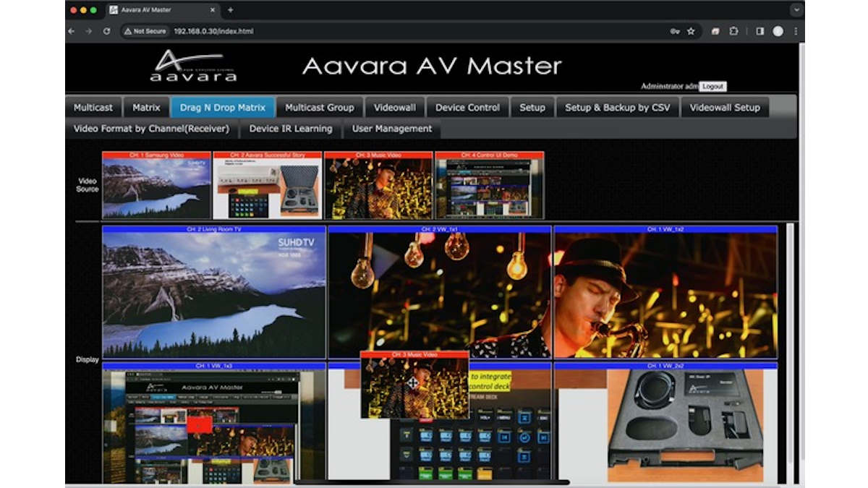Switch to Videowall Setup tab
The image size is (868, 488).
pyautogui.click(x=725, y=108)
